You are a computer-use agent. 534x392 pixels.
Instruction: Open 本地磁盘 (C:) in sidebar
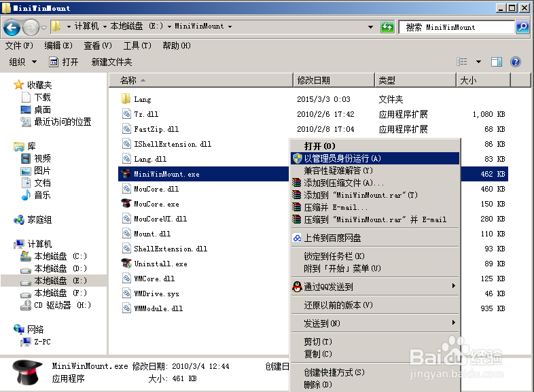pyautogui.click(x=53, y=256)
